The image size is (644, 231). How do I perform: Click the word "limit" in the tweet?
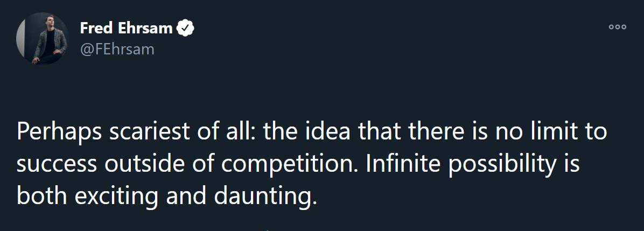[x=557, y=132]
